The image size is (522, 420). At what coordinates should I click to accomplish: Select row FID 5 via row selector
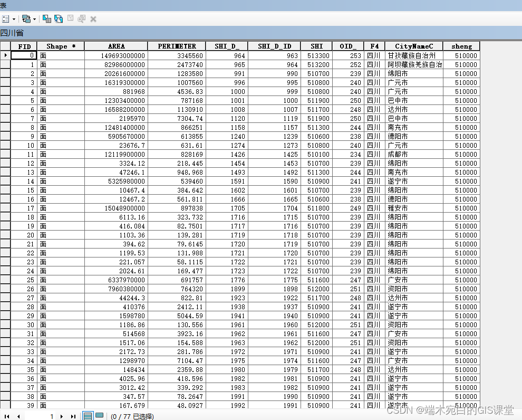point(5,101)
